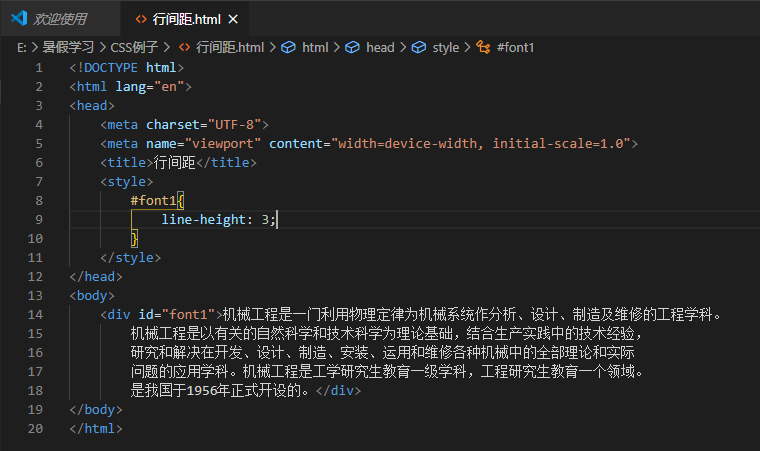Click the HTML file icon in breadcrumb path

pos(184,48)
